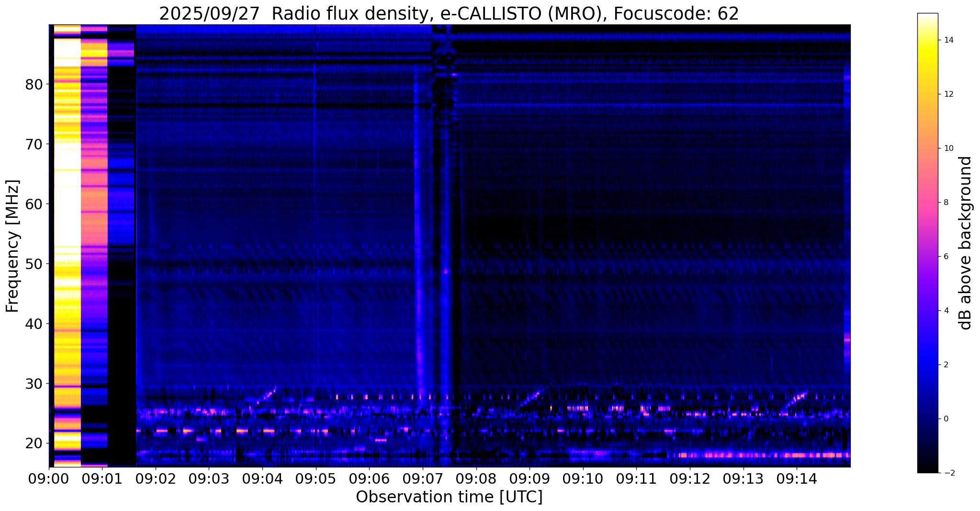
Task: Click the 09:03 time tick label
Action: (209, 480)
